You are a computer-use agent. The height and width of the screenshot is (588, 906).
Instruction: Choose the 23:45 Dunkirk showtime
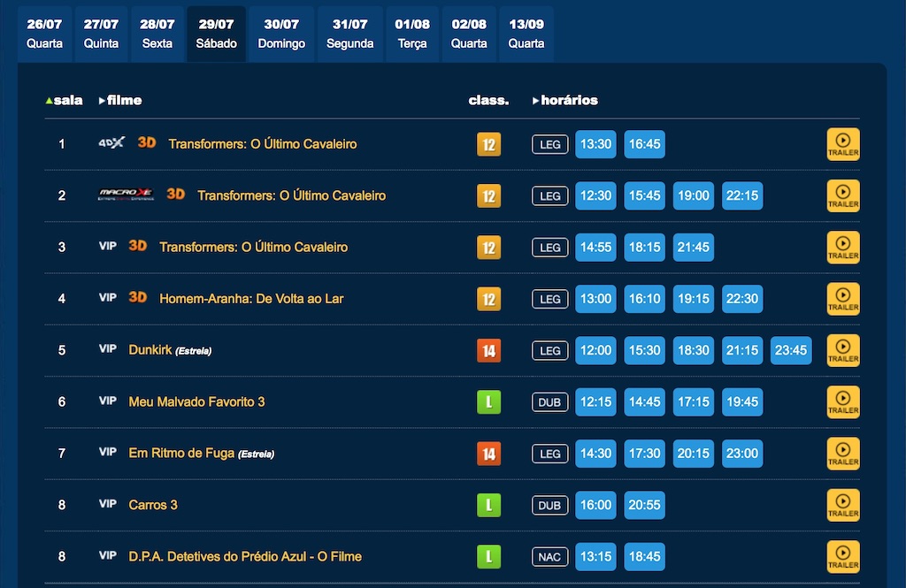(791, 350)
